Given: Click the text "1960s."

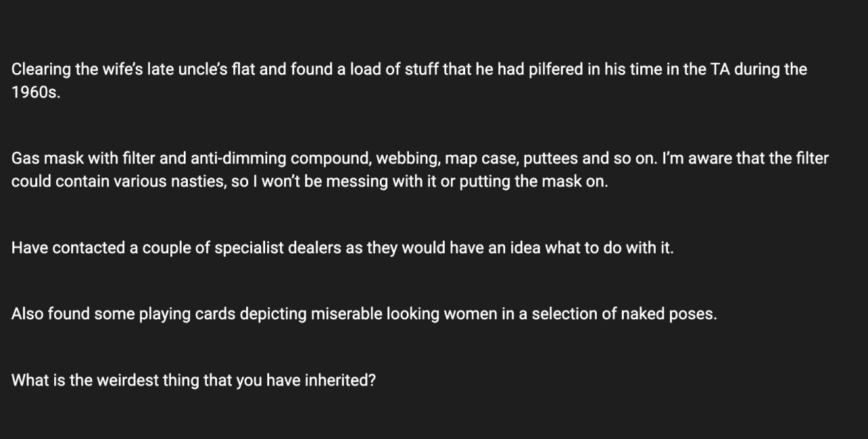Looking at the screenshot, I should point(36,93).
